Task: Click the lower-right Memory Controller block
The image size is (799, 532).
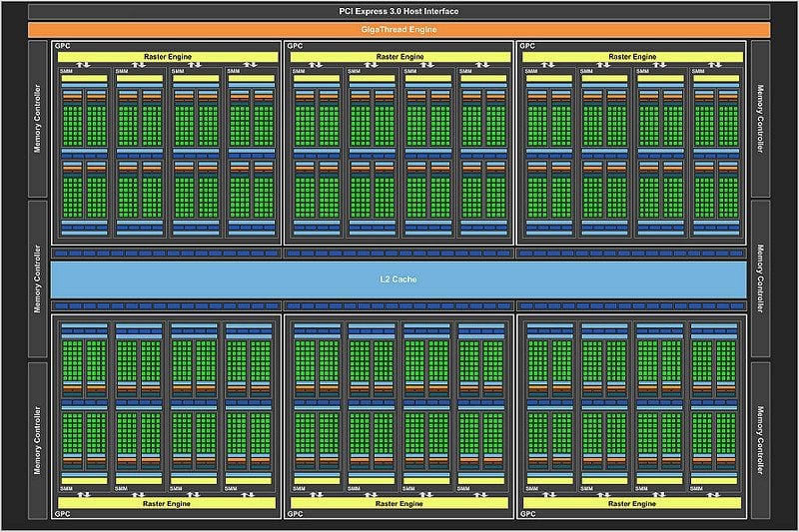Action: 760,440
